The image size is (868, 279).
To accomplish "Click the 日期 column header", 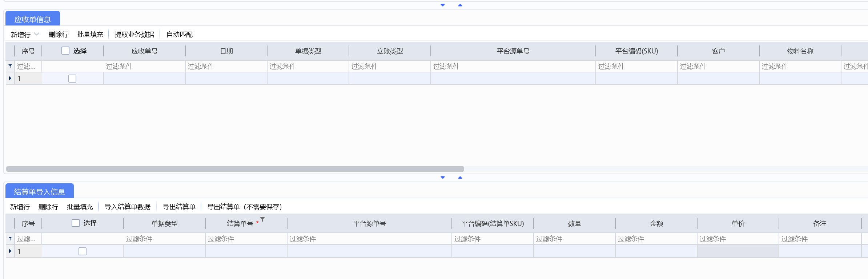I will point(226,51).
